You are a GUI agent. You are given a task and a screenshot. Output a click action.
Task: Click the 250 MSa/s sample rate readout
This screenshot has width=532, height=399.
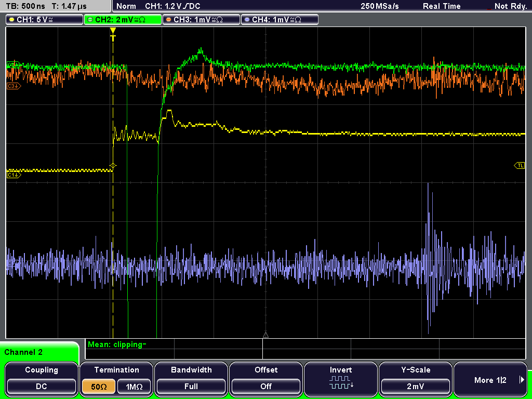point(380,6)
